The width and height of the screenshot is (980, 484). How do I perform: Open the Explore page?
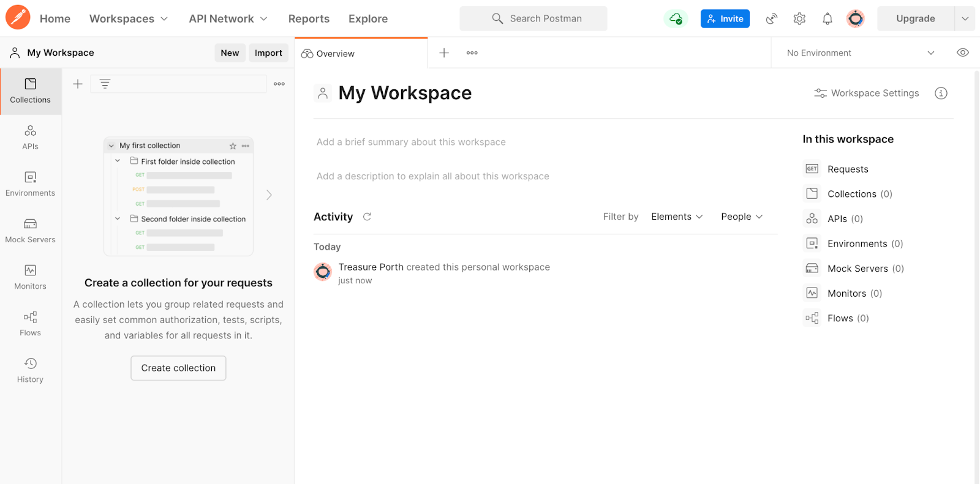click(x=368, y=18)
